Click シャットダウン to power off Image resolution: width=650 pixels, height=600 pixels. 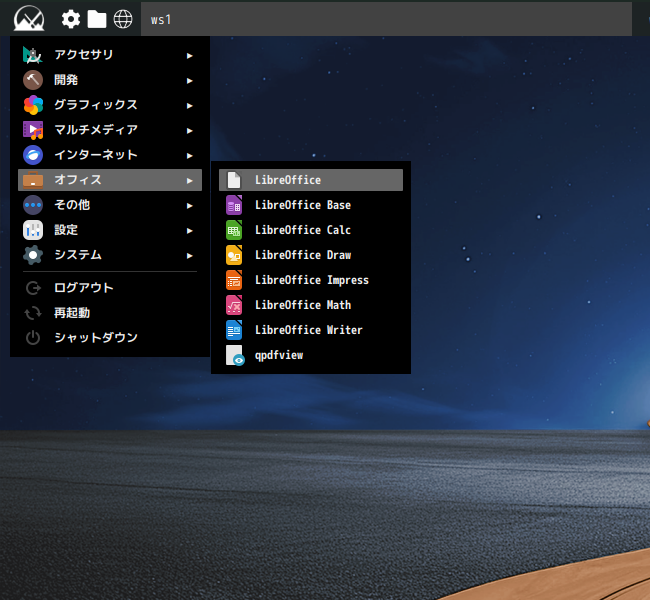pos(110,338)
